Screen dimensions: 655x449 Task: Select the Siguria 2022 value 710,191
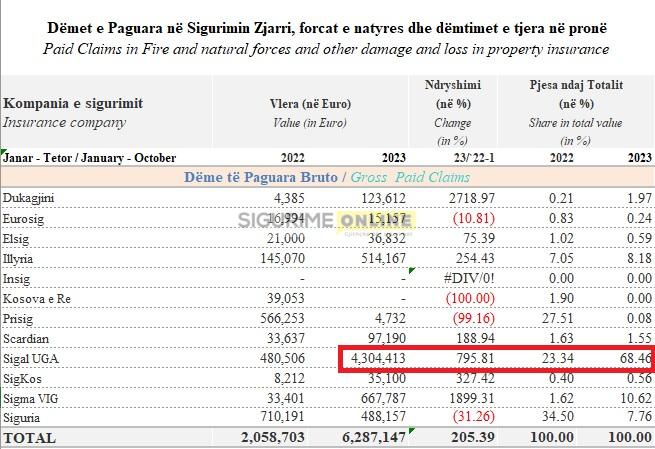278,415
